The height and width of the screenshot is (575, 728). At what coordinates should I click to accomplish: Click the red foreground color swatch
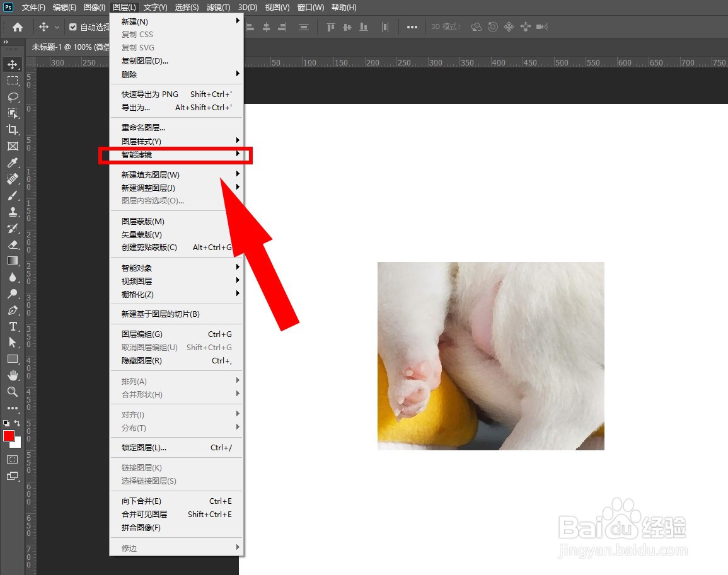click(8, 436)
